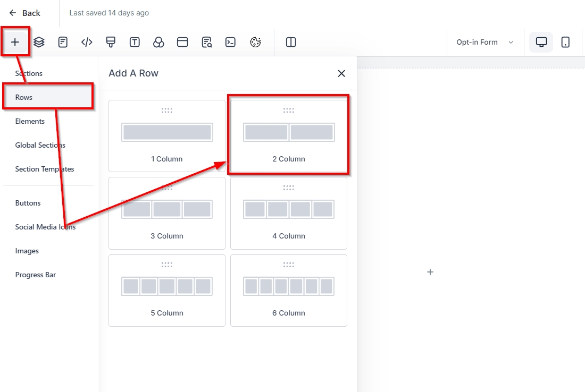The image size is (585, 392).
Task: Switch to mobile view
Action: point(565,42)
